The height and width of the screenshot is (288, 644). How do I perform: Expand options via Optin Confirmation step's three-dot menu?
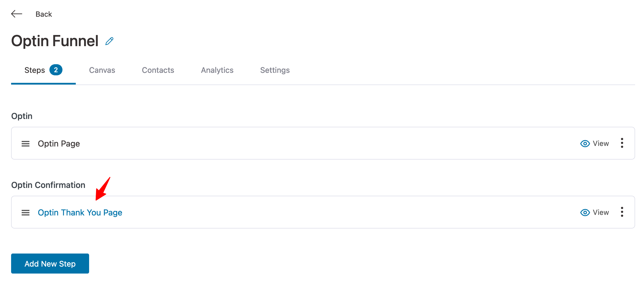click(x=622, y=212)
